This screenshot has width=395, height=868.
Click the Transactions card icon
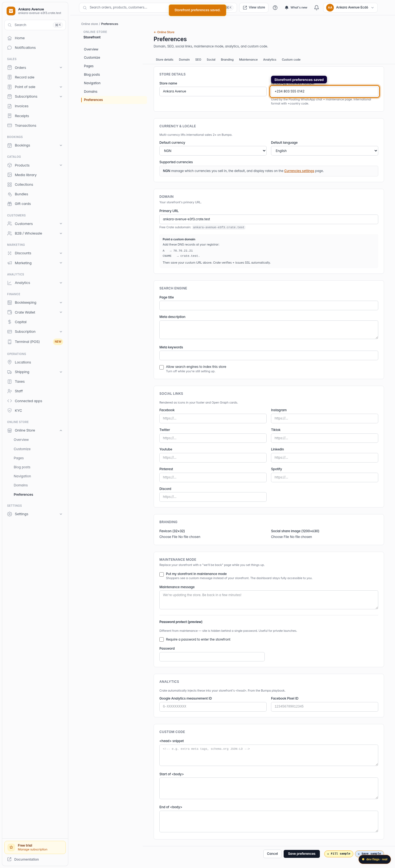coord(9,126)
